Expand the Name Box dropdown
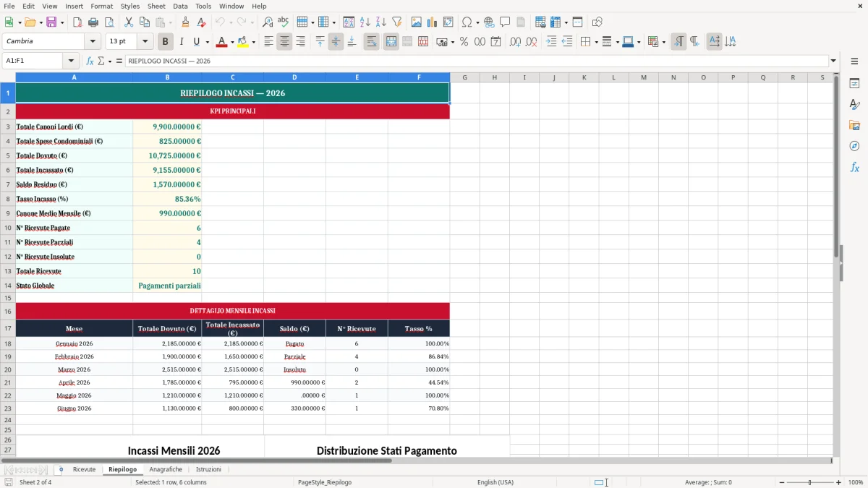 [x=71, y=61]
